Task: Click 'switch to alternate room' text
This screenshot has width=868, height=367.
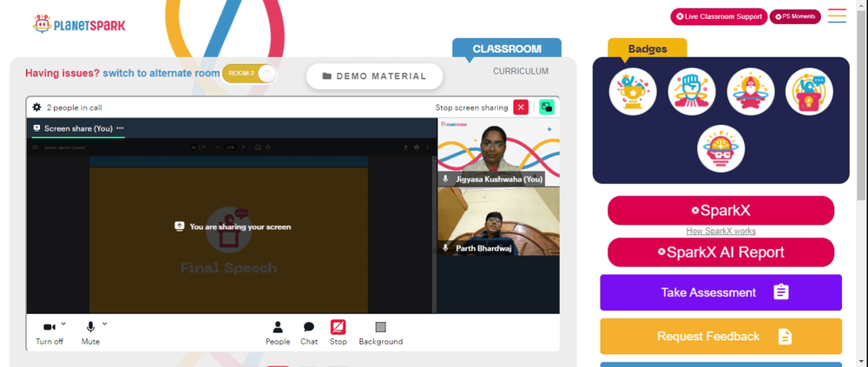Action: click(x=161, y=73)
